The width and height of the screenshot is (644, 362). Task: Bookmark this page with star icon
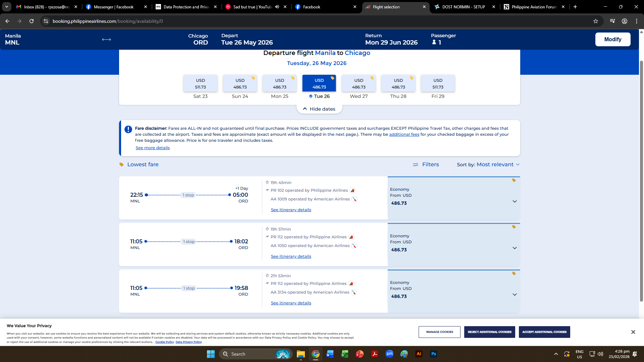pyautogui.click(x=596, y=21)
